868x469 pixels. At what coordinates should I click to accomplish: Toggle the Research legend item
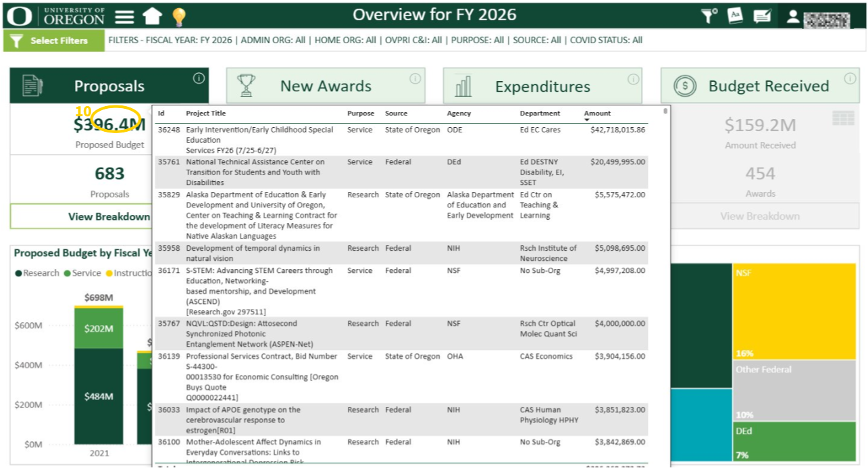[x=37, y=273]
